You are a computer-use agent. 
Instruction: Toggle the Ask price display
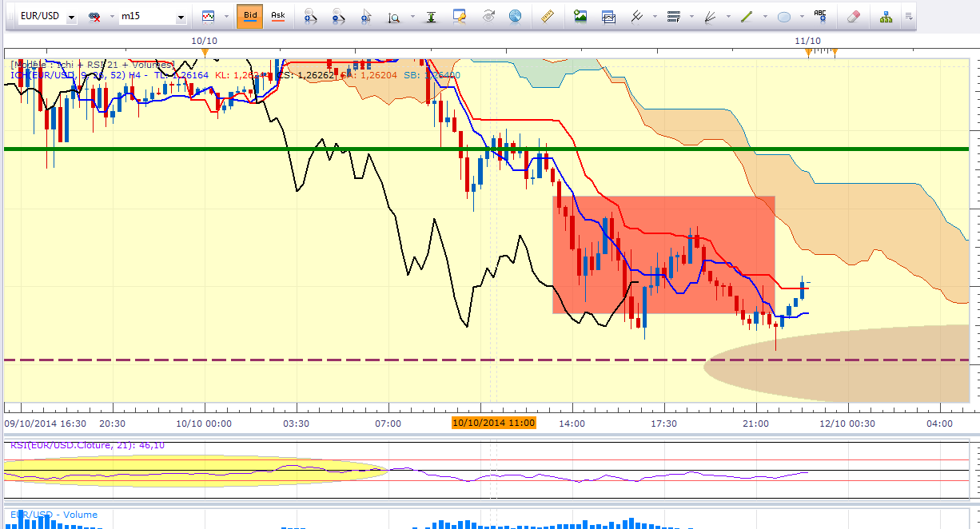click(277, 16)
